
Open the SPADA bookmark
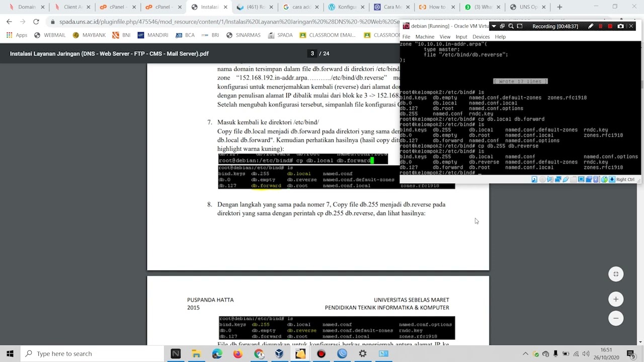280,35
